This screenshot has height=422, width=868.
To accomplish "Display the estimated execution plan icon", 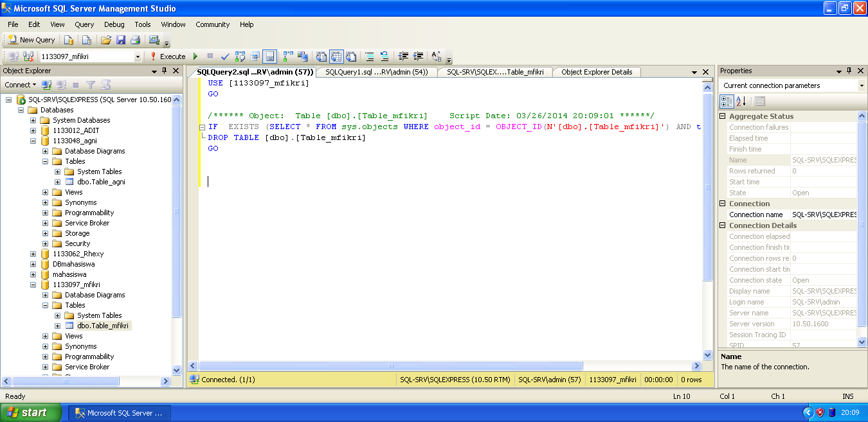I will pyautogui.click(x=240, y=57).
